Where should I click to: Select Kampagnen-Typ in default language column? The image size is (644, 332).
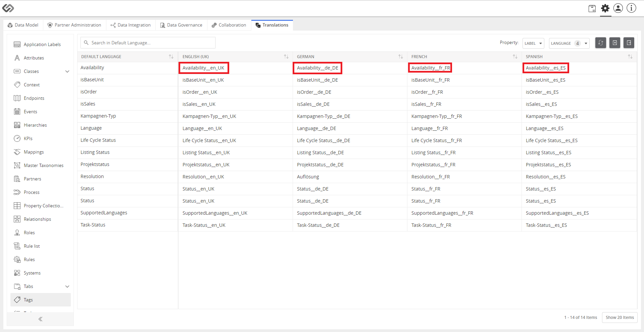coord(128,116)
